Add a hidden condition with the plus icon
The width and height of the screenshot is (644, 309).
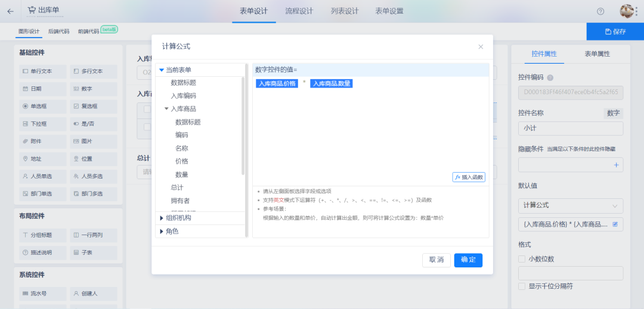(x=615, y=165)
